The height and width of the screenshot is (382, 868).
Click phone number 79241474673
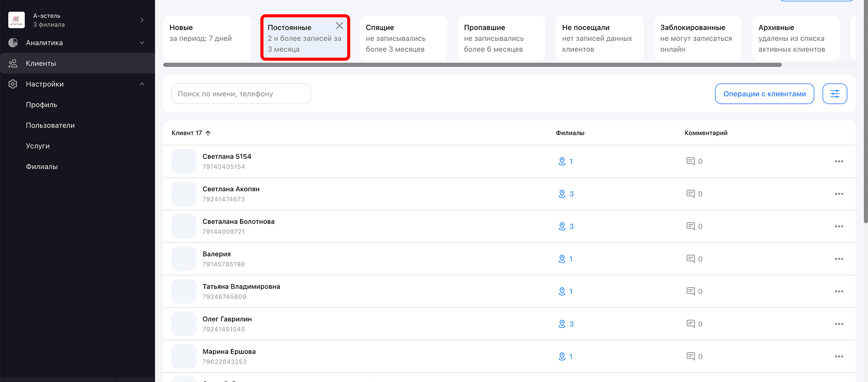pyautogui.click(x=224, y=199)
